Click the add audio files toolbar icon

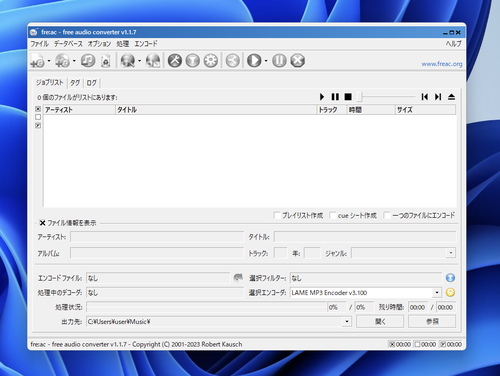pos(37,61)
